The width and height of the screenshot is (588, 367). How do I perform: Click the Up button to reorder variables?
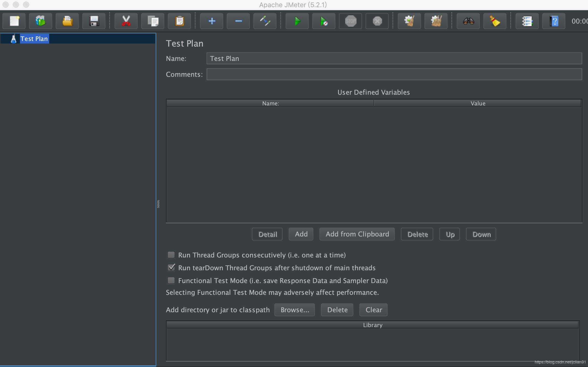(x=450, y=234)
